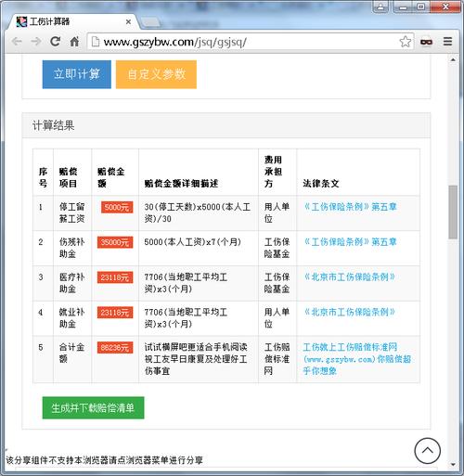This screenshot has width=464, height=476.
Task: Click the 立即计算 blue button
Action: [x=77, y=74]
